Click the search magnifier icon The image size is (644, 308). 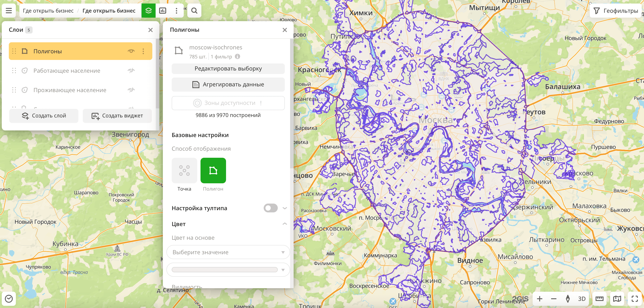[194, 11]
